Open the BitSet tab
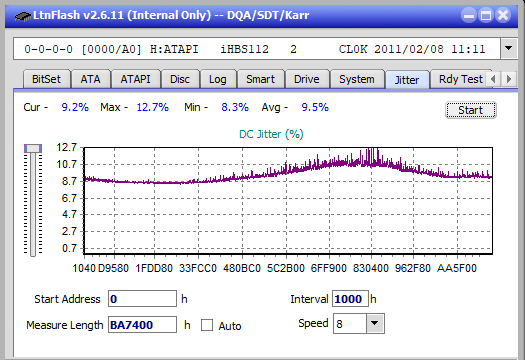 [x=47, y=79]
